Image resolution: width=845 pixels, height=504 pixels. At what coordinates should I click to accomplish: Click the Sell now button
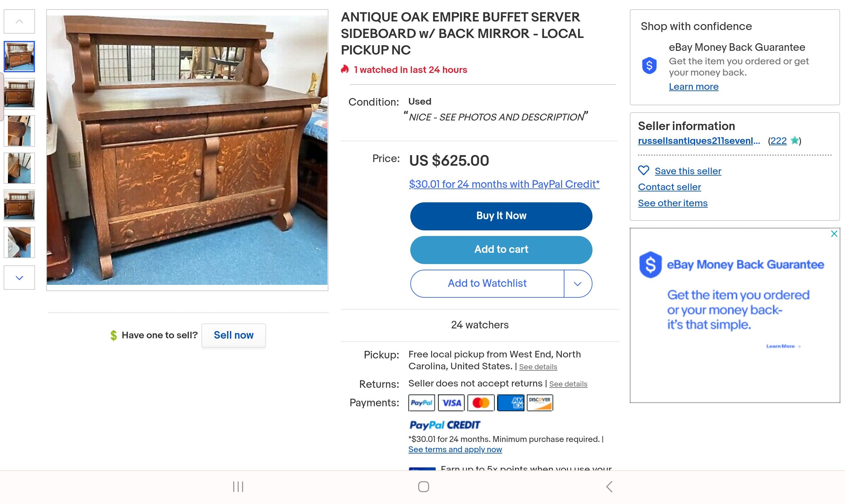click(x=234, y=335)
